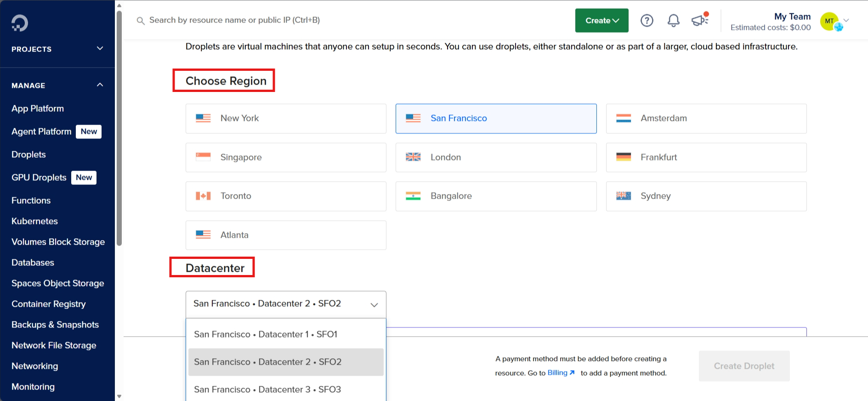Image resolution: width=868 pixels, height=401 pixels.
Task: Open Agent Platform in sidebar
Action: 41,132
